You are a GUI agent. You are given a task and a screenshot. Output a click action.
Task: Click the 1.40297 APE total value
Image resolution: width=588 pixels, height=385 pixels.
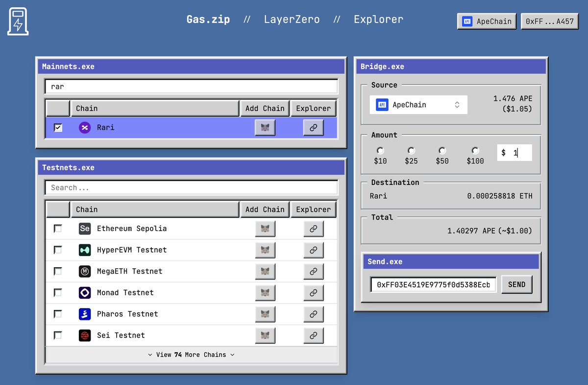tap(471, 231)
